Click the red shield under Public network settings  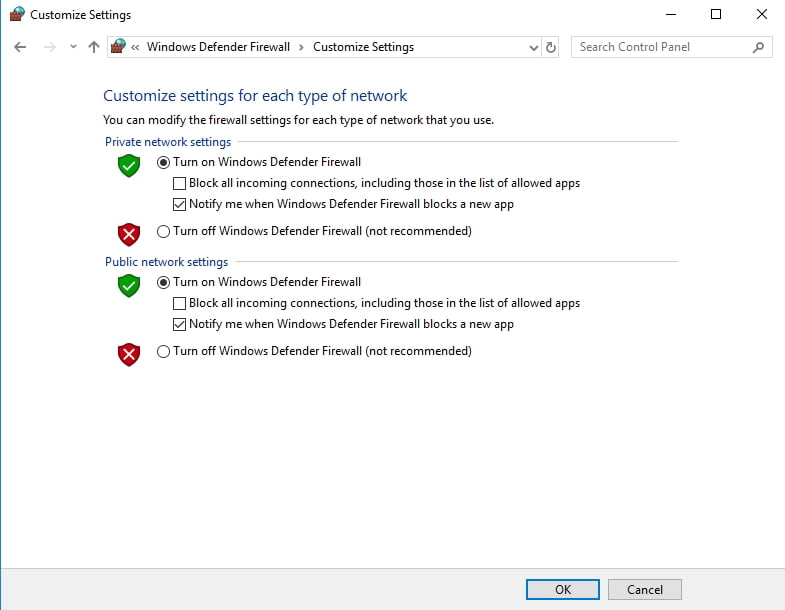coord(129,355)
